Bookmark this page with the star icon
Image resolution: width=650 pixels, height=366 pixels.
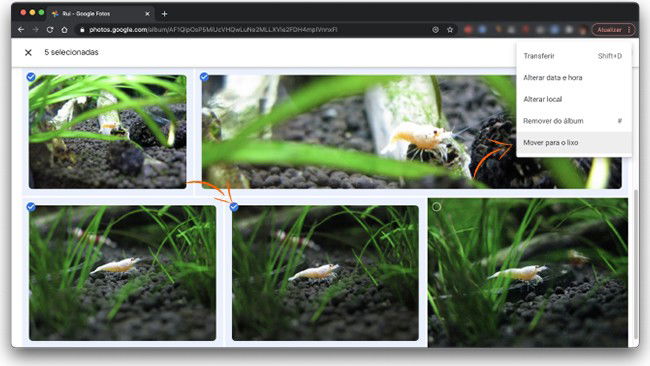(450, 30)
